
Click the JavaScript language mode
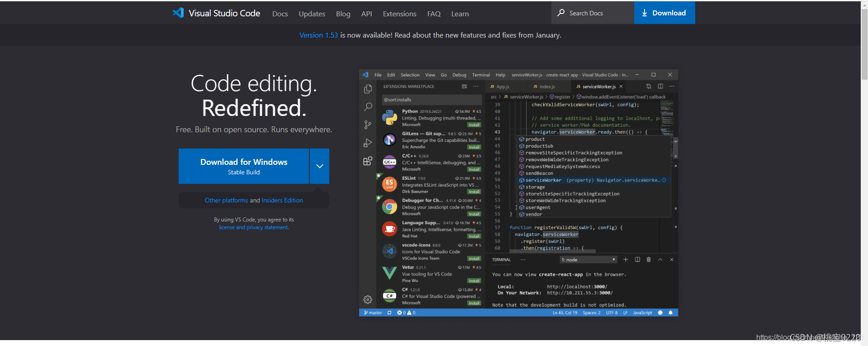[642, 313]
